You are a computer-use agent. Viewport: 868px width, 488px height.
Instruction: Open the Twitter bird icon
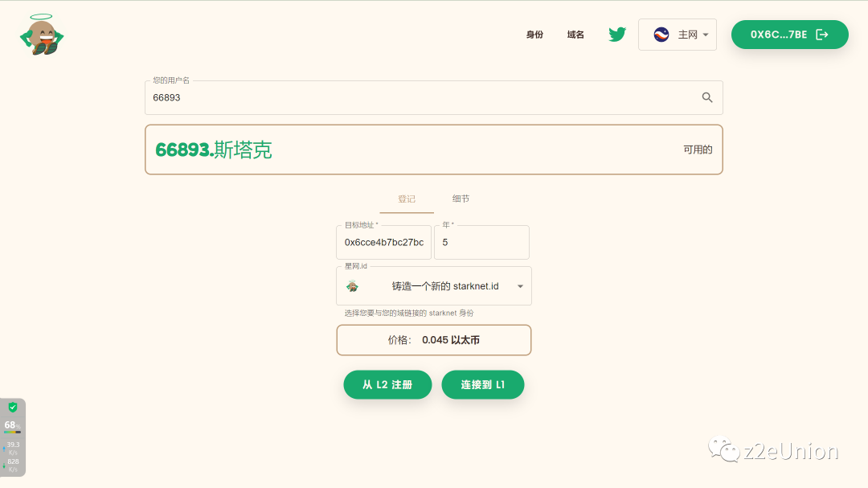point(616,34)
